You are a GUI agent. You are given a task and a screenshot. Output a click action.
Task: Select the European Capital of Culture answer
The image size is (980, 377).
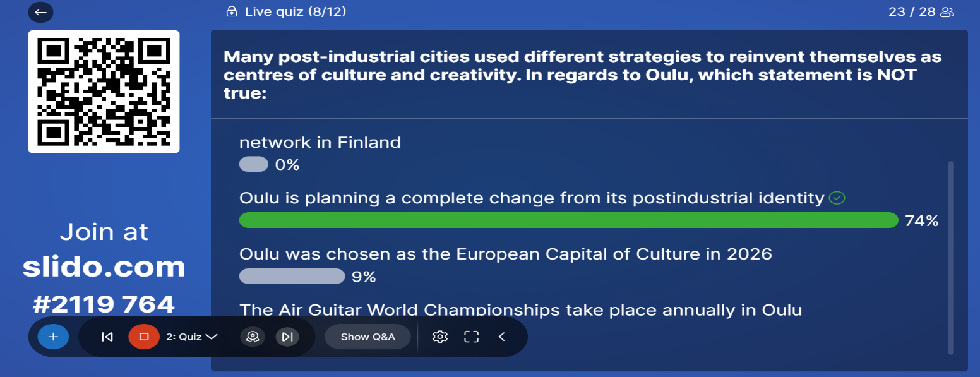point(506,254)
